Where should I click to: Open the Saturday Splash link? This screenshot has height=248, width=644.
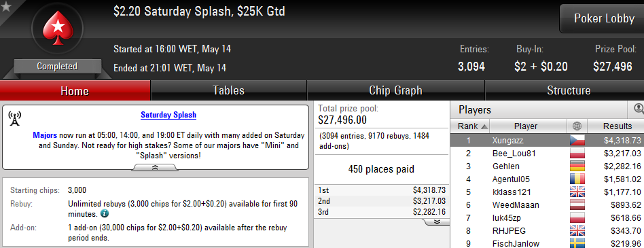point(168,115)
